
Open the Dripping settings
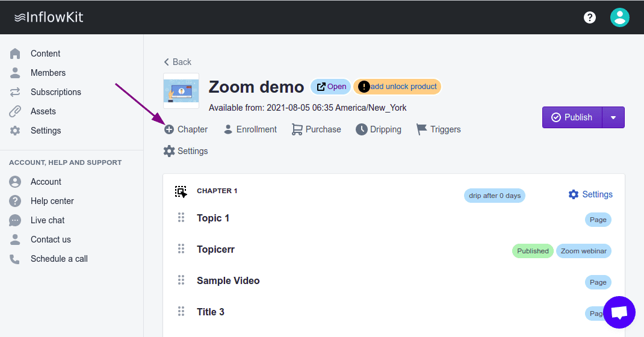[379, 129]
